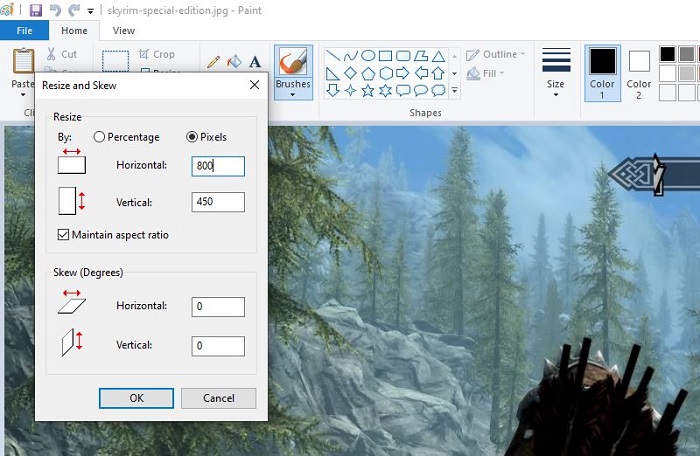
Task: Click the Resize Vertical field showing 450
Action: click(x=218, y=201)
